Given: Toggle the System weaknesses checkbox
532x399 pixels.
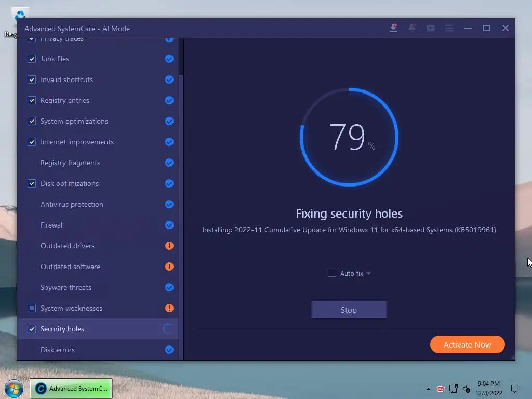Looking at the screenshot, I should click(x=32, y=308).
